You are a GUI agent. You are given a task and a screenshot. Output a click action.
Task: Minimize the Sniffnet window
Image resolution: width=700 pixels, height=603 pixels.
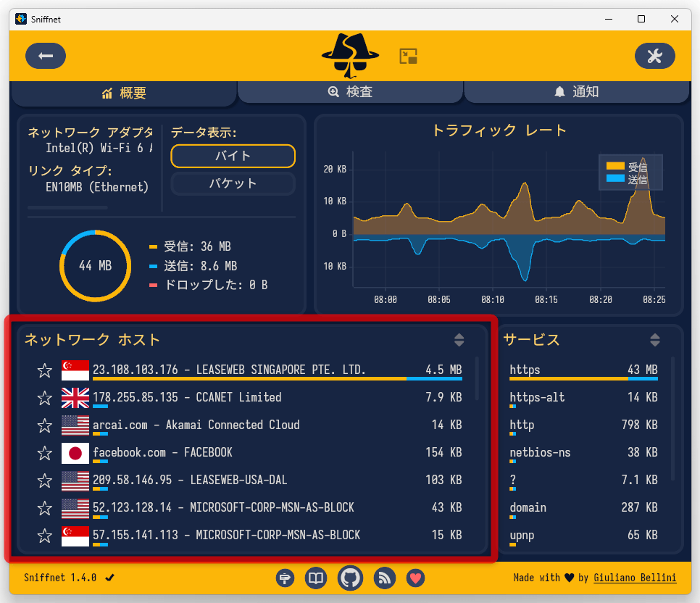pos(609,19)
